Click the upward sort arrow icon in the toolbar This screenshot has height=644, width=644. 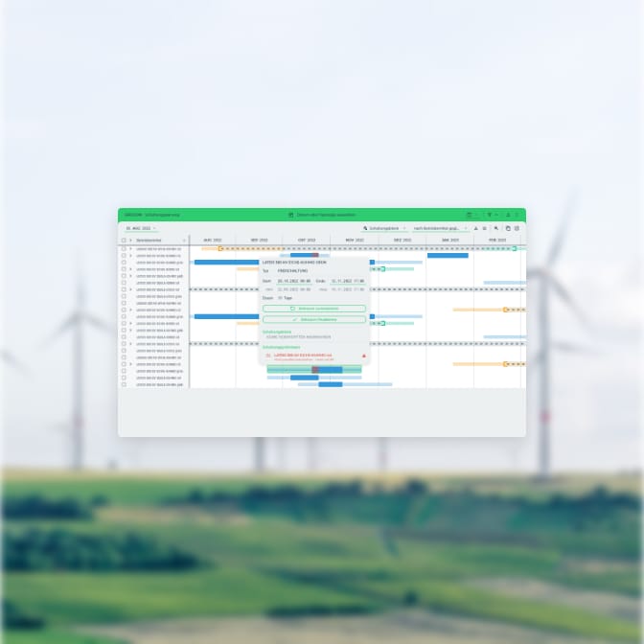point(475,229)
